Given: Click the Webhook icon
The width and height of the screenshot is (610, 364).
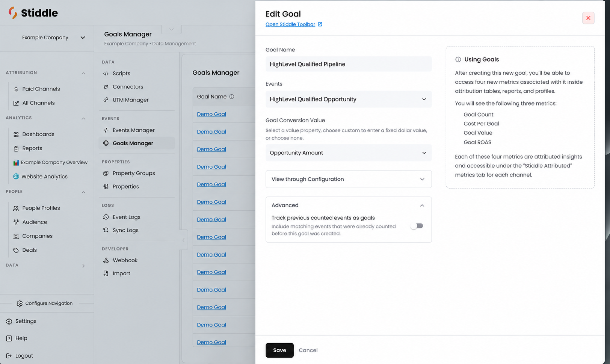Looking at the screenshot, I should click(x=106, y=260).
